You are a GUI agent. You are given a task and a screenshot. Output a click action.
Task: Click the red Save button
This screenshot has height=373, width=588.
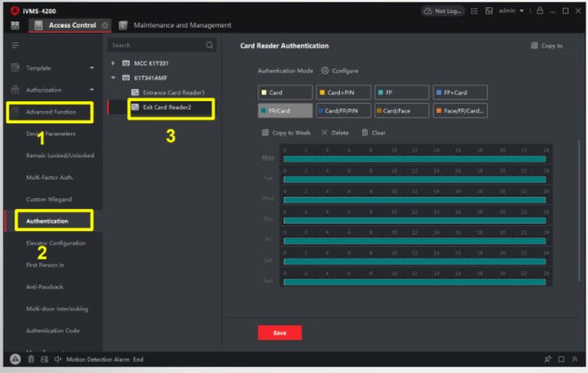pos(280,332)
